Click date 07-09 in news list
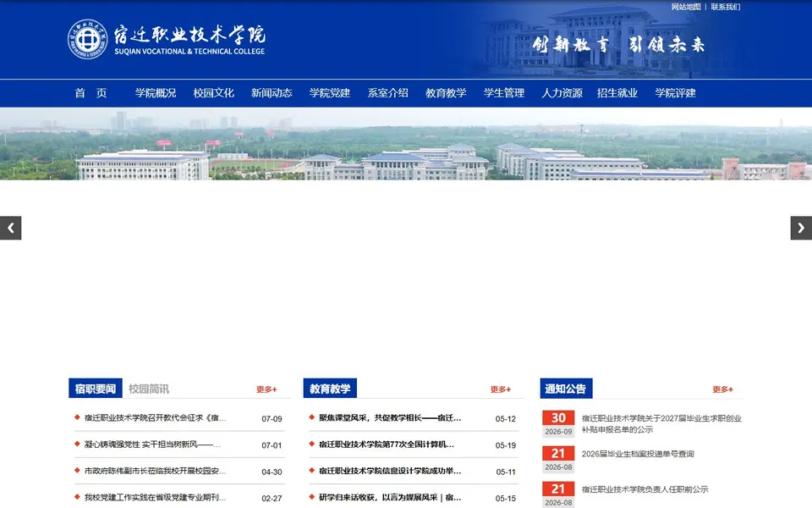Screen dimensions: 812x508 tap(272, 419)
